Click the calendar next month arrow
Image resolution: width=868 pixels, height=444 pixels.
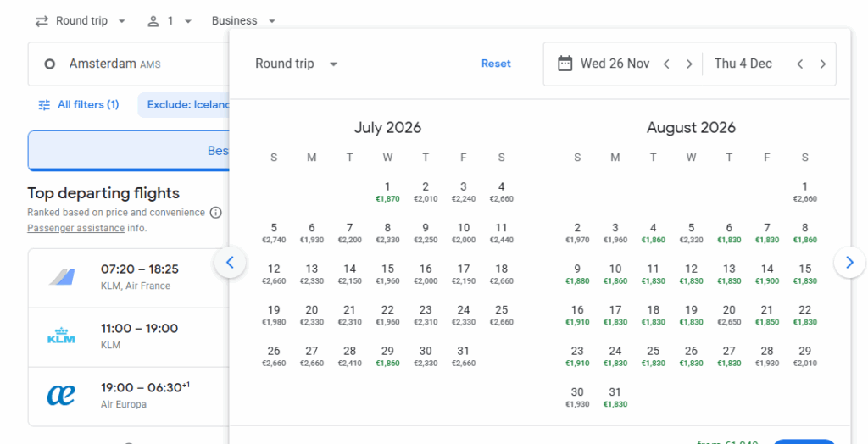[849, 263]
